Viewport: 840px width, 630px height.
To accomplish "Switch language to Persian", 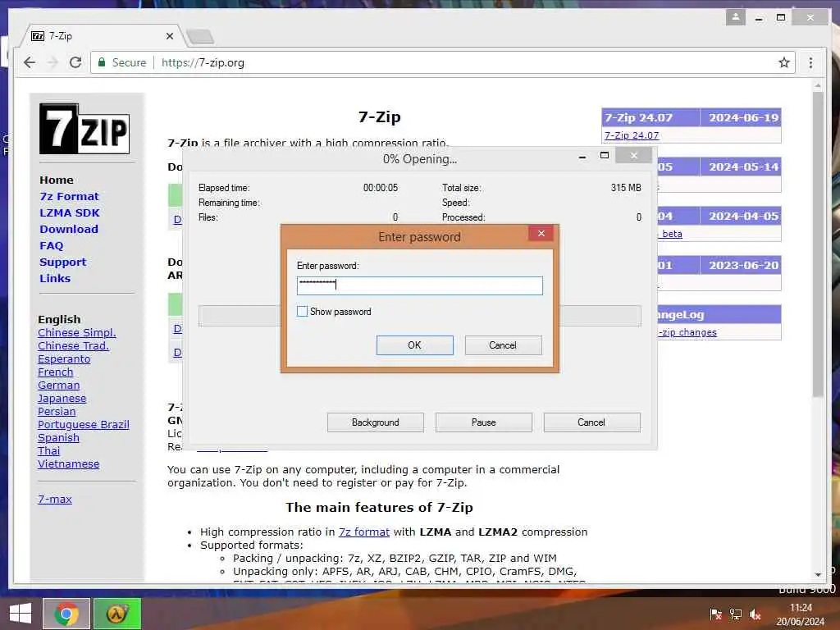I will (57, 412).
